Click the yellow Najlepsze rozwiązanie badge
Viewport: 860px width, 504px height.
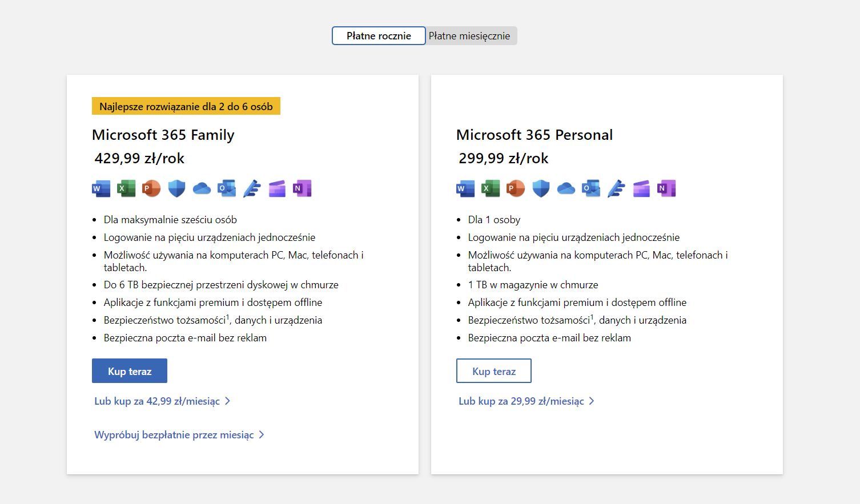click(186, 106)
